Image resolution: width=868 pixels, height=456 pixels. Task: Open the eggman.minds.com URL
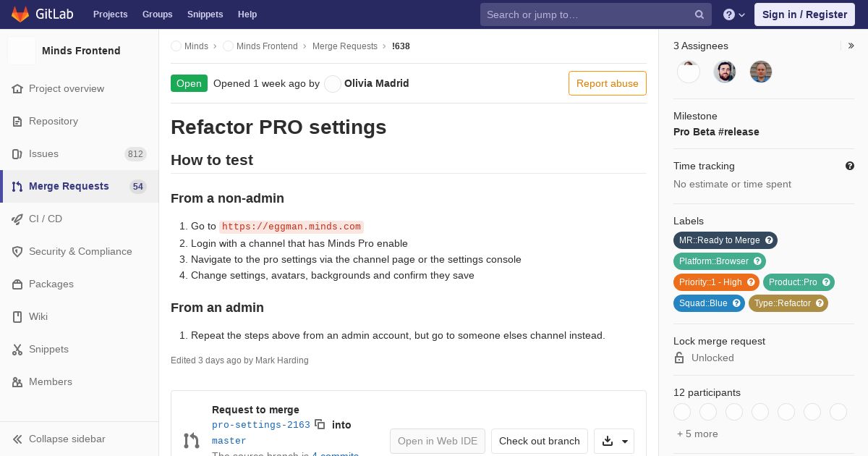tap(292, 227)
